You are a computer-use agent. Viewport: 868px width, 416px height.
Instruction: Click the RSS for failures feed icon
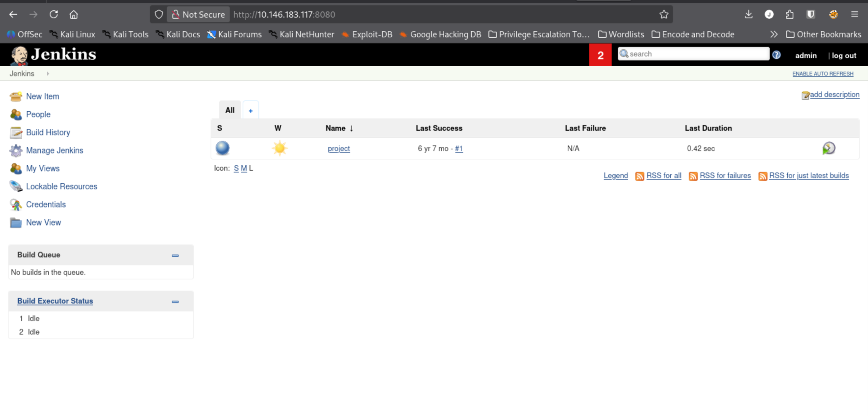point(693,176)
